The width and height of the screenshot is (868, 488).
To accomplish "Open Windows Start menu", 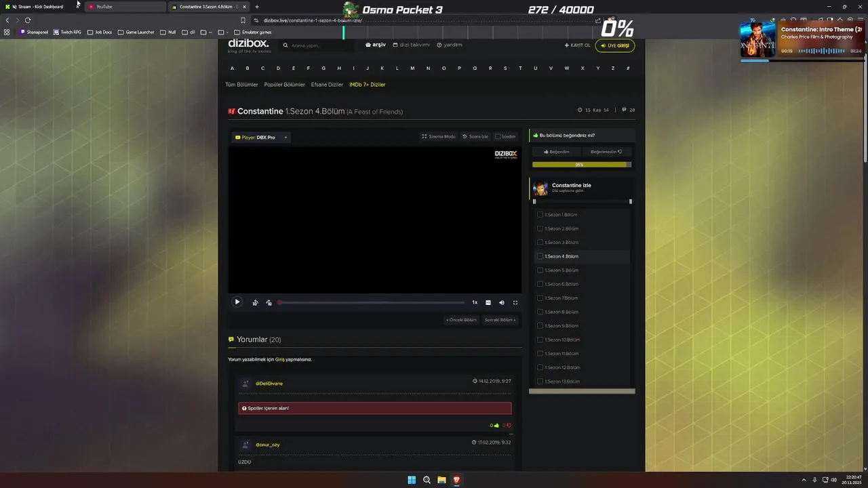I will (412, 480).
